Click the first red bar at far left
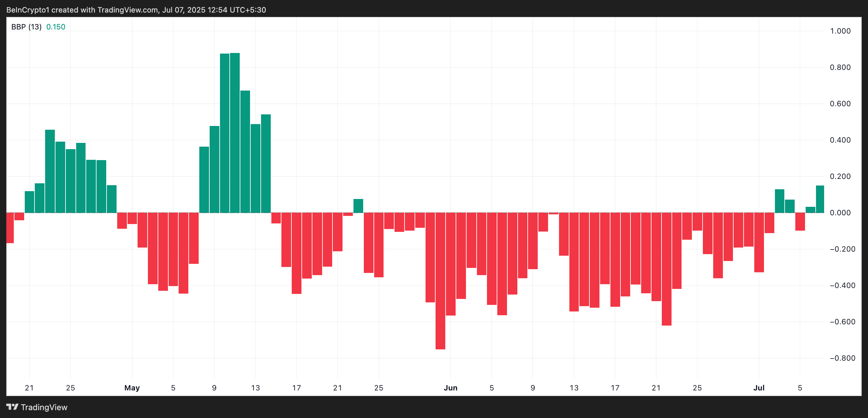The height and width of the screenshot is (418, 868). (10, 228)
